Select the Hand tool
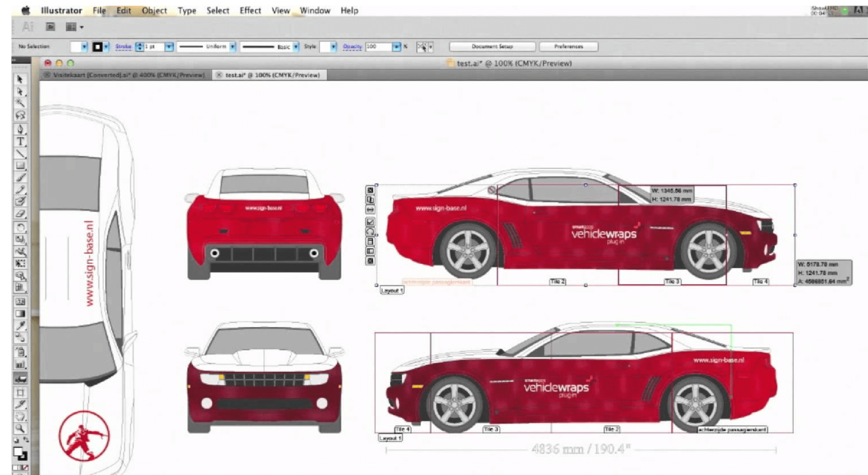 point(20,416)
